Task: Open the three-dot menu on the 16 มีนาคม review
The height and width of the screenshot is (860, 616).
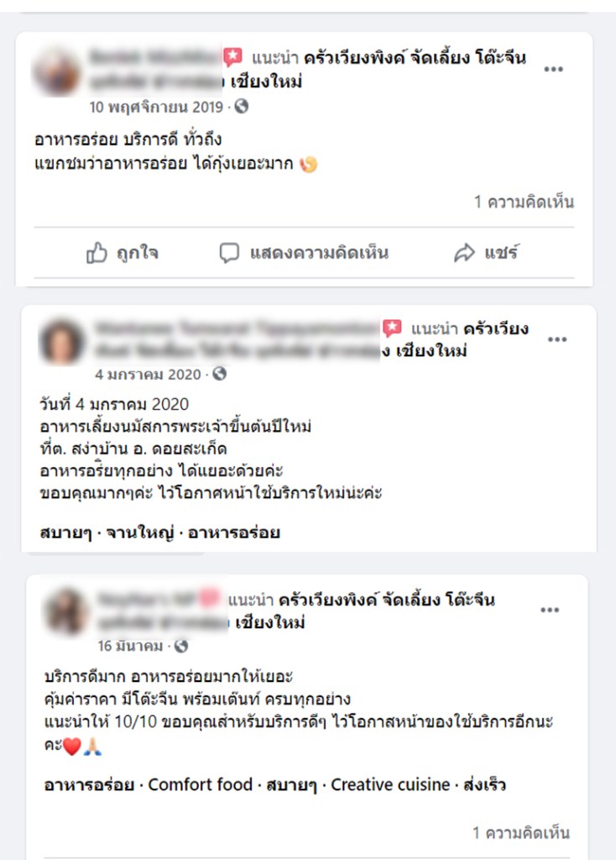Action: (550, 610)
